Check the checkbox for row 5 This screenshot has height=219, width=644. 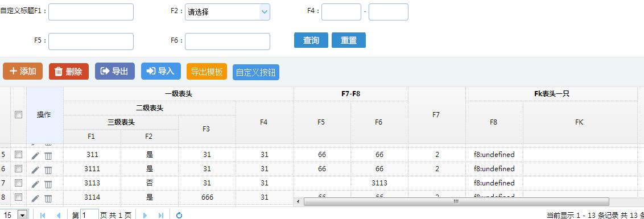18,155
